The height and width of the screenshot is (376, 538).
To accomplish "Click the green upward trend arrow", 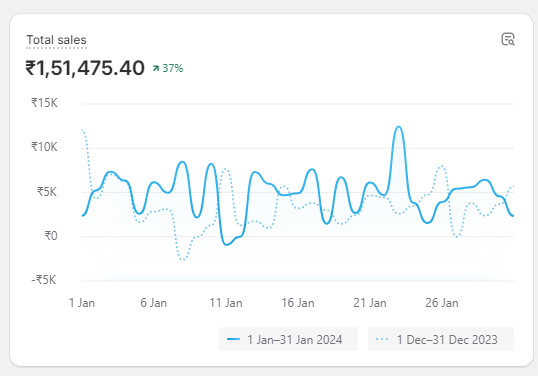I will (x=156, y=68).
